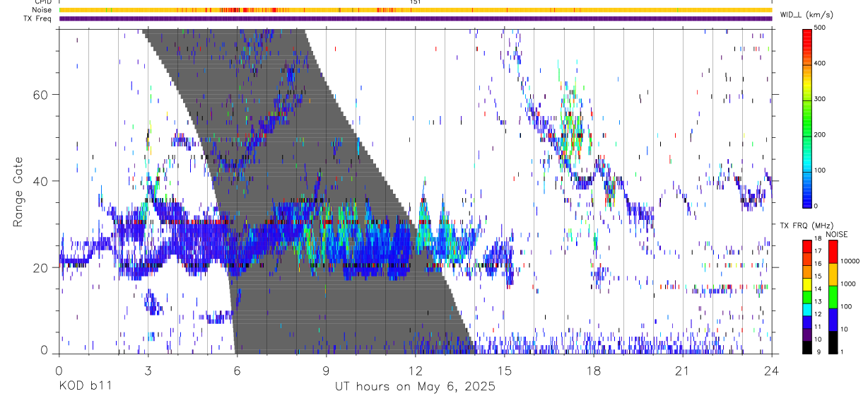Click the orange noise strip above plot
The height and width of the screenshot is (401, 868).
(x=415, y=10)
